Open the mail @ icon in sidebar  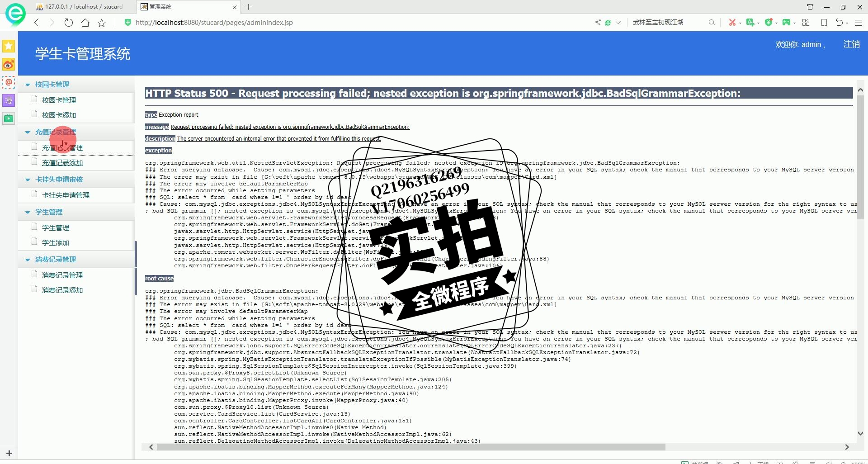(x=9, y=82)
